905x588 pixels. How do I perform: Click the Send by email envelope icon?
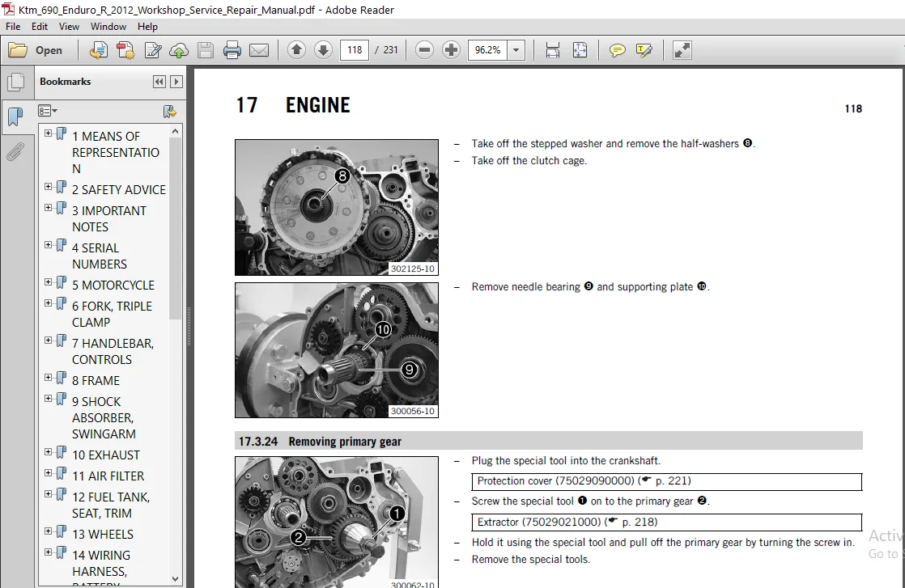point(259,50)
